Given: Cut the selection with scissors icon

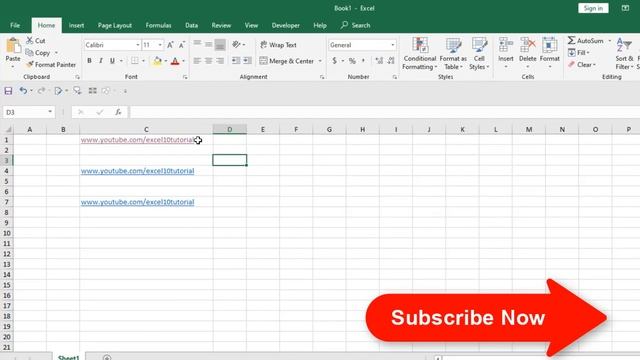Looking at the screenshot, I should pyautogui.click(x=29, y=40).
